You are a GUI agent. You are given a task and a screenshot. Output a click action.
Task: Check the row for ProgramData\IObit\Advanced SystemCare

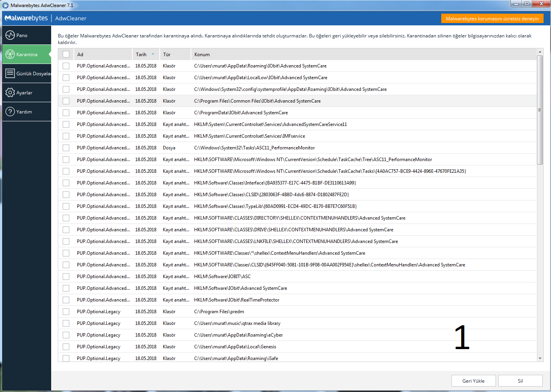(66, 113)
